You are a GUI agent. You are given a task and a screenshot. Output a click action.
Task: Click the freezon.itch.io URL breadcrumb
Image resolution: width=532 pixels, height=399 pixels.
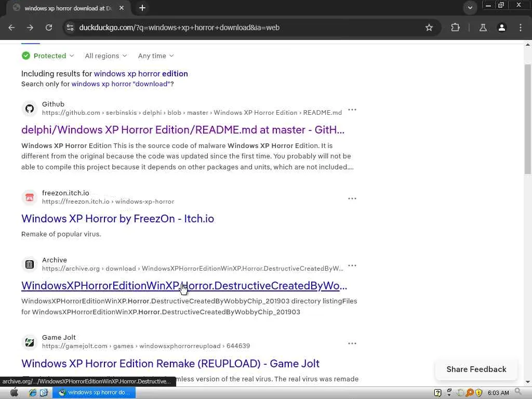coord(108,202)
